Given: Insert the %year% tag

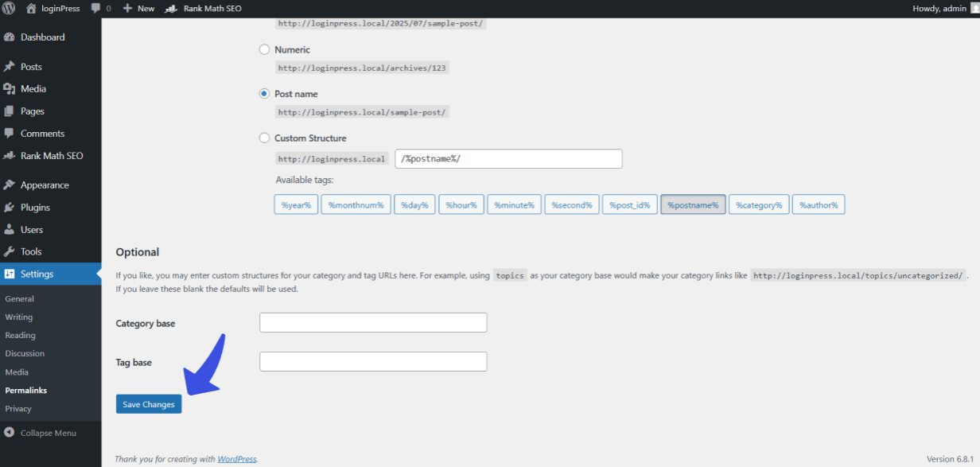Looking at the screenshot, I should [296, 205].
